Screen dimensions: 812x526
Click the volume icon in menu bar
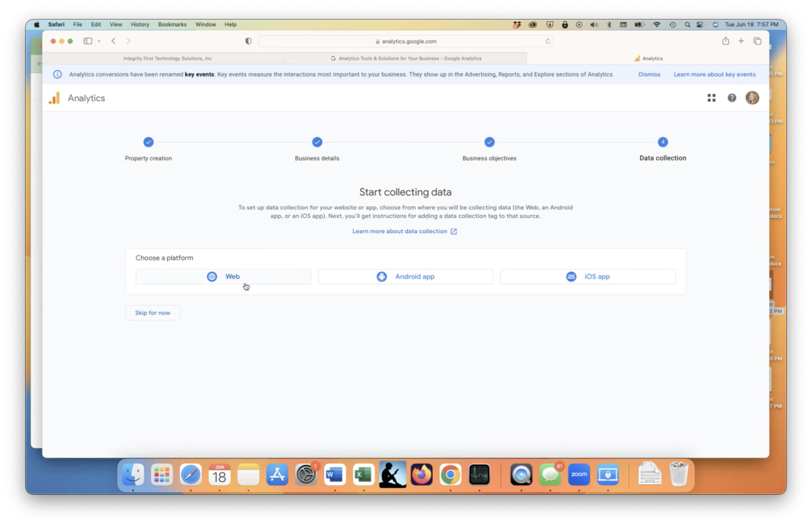pyautogui.click(x=594, y=24)
